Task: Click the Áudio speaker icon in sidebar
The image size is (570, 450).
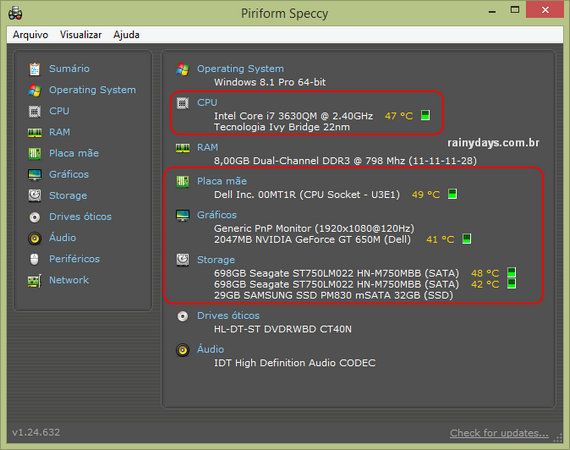Action: point(35,238)
